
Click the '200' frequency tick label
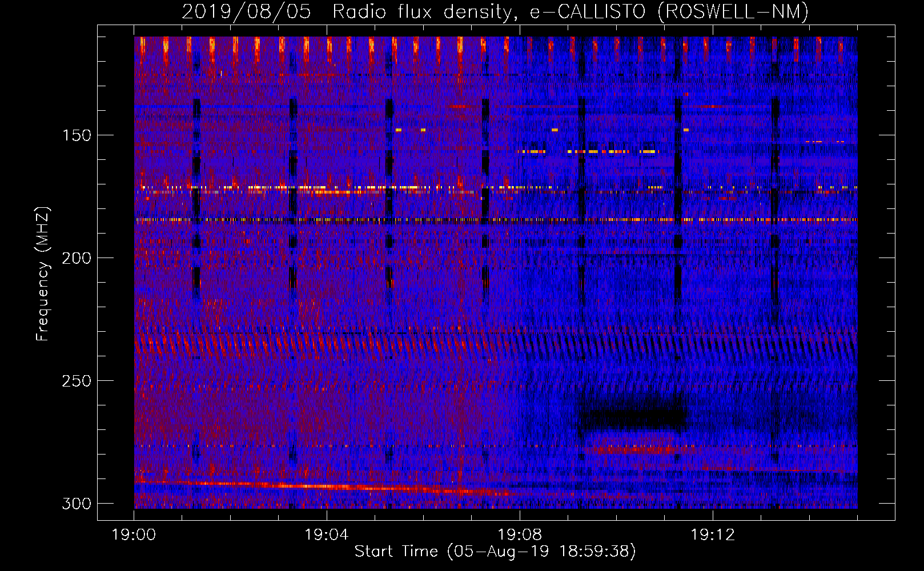point(77,258)
